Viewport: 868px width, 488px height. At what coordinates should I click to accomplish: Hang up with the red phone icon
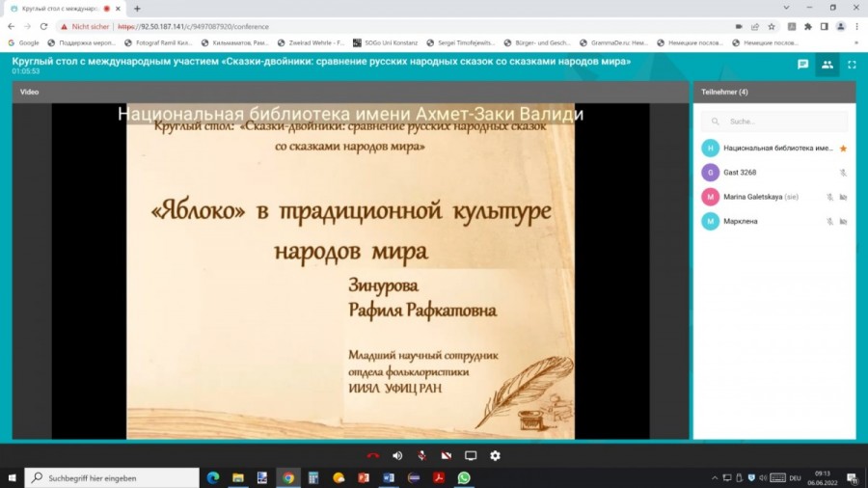pyautogui.click(x=372, y=455)
